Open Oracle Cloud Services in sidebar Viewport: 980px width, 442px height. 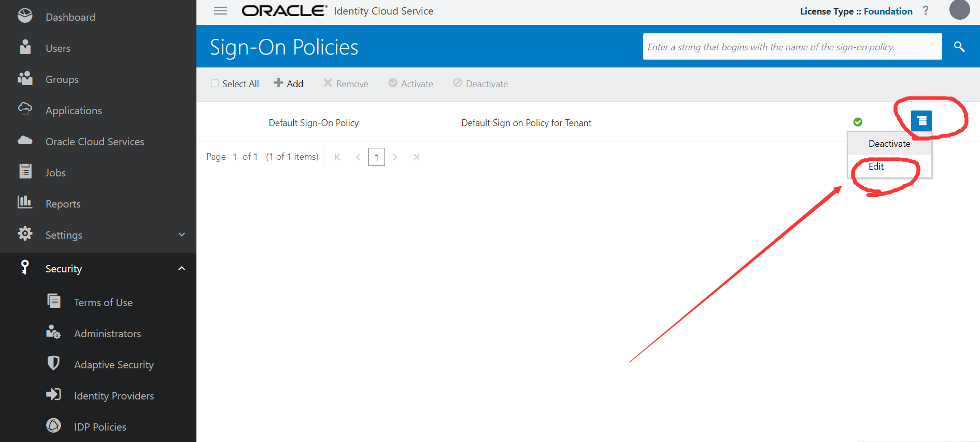point(95,142)
